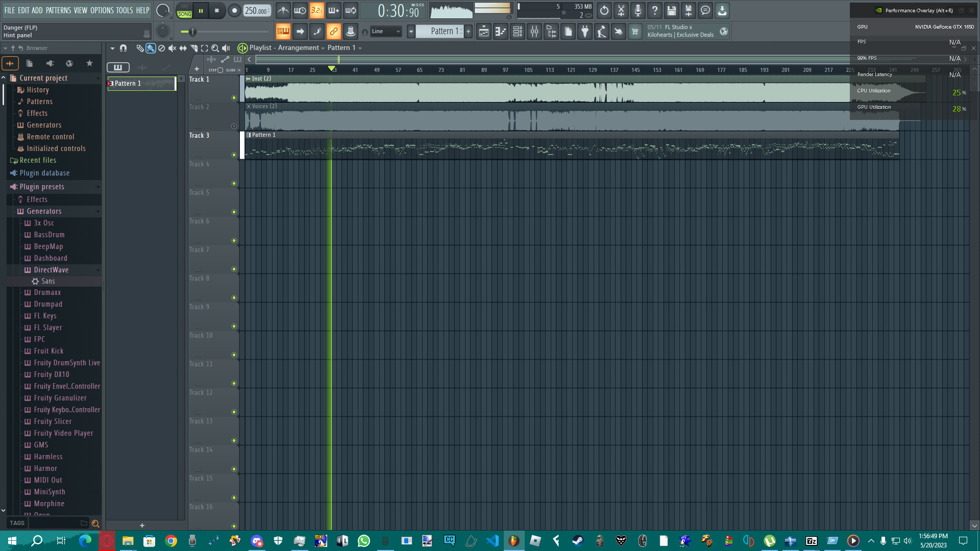Toggle Track 5 mute switch
The width and height of the screenshot is (980, 551).
(234, 212)
